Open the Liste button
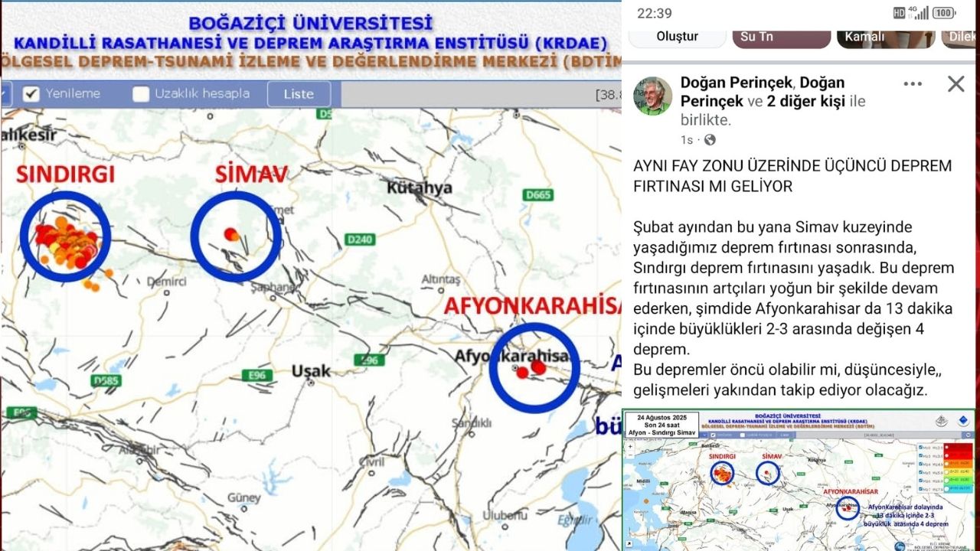 point(299,94)
